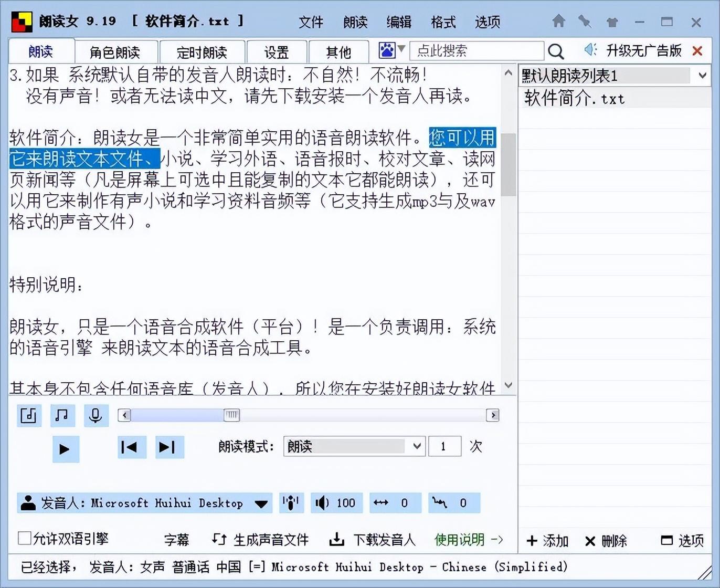Open the skin shirt icon

[612, 22]
